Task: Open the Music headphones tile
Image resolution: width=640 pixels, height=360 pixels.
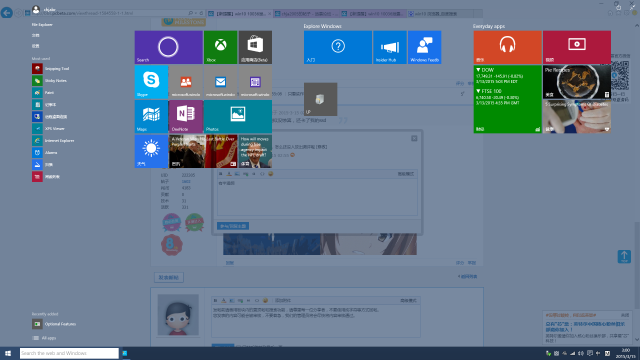Action: point(507,47)
